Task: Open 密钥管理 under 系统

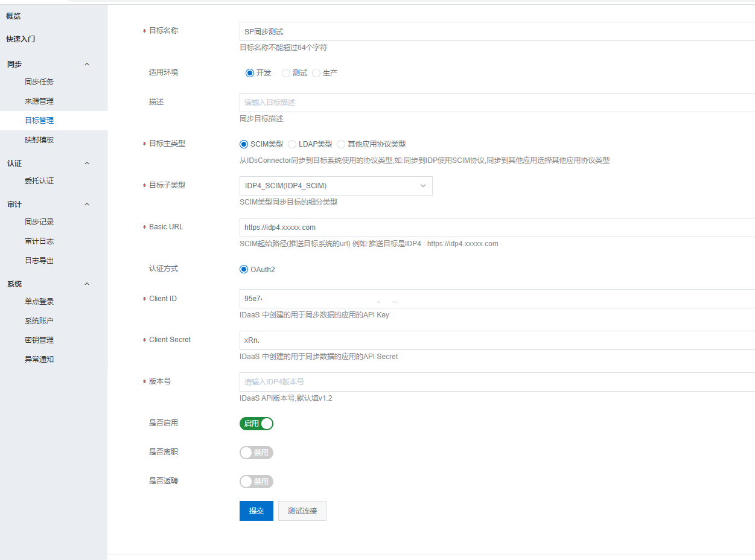Action: click(x=39, y=340)
